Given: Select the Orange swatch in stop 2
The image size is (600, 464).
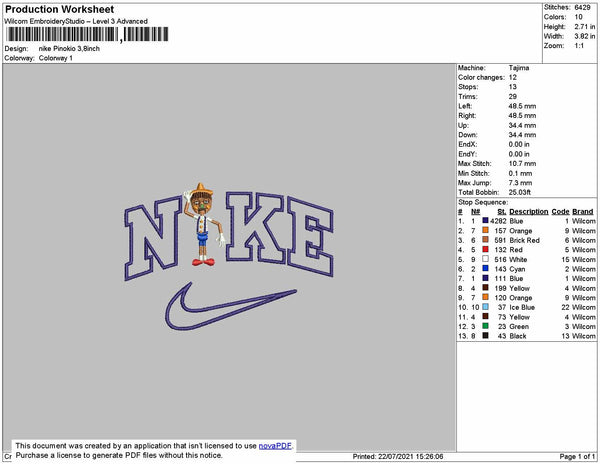Looking at the screenshot, I should (485, 230).
